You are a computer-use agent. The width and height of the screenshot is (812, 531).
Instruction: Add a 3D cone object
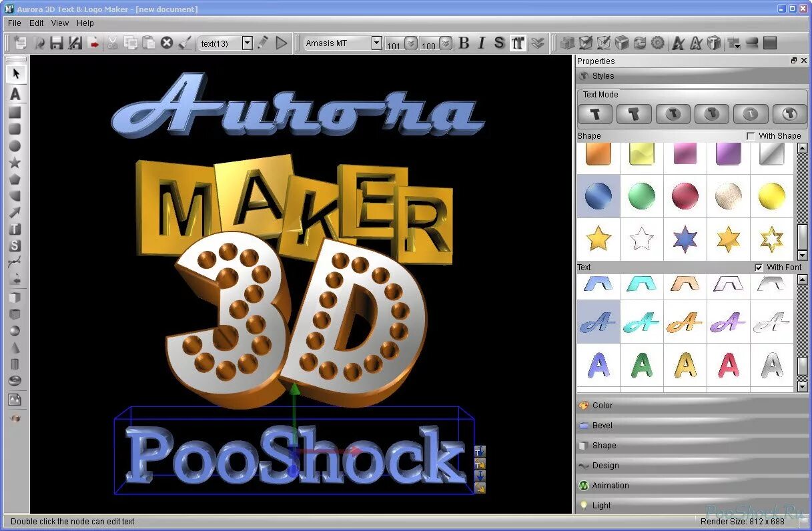click(15, 348)
